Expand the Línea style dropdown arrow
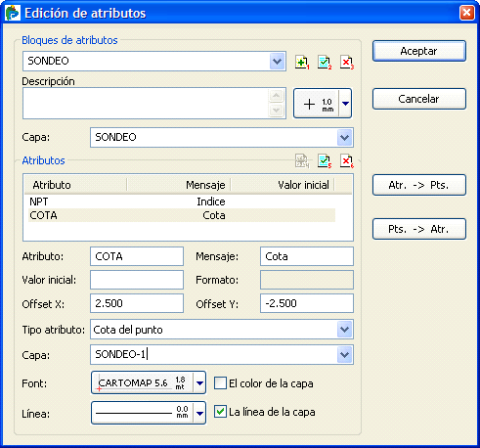 click(199, 413)
